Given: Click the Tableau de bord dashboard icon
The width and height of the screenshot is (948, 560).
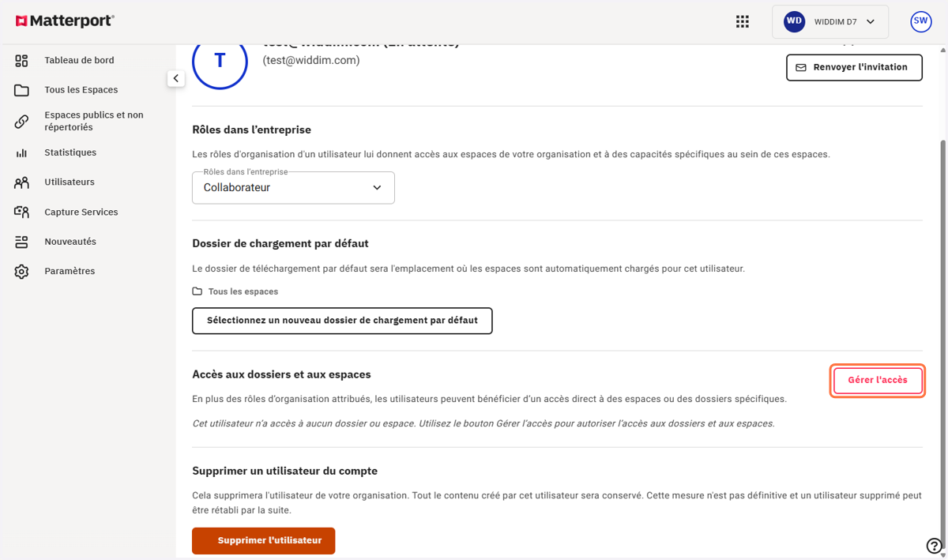Looking at the screenshot, I should [21, 60].
